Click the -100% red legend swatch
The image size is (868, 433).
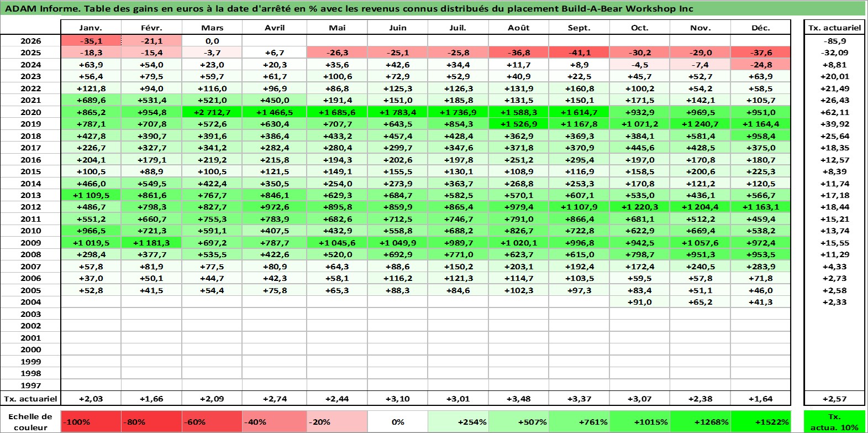pos(91,421)
